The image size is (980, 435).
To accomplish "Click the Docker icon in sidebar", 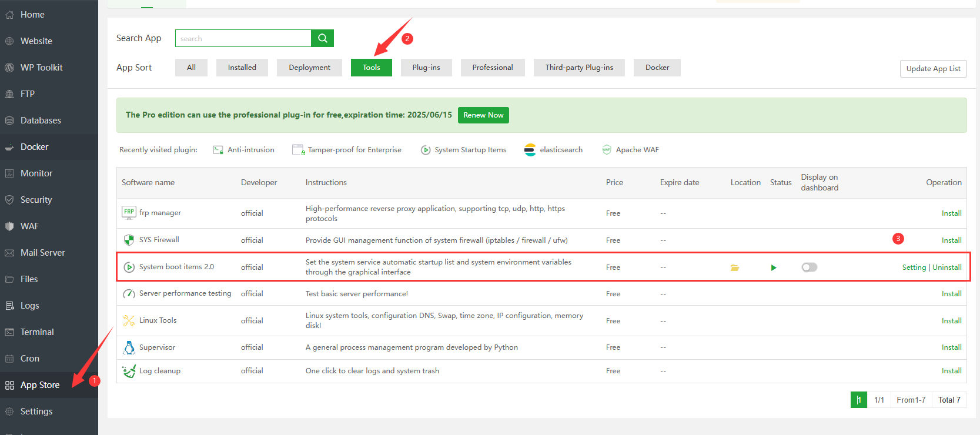I will tap(9, 147).
